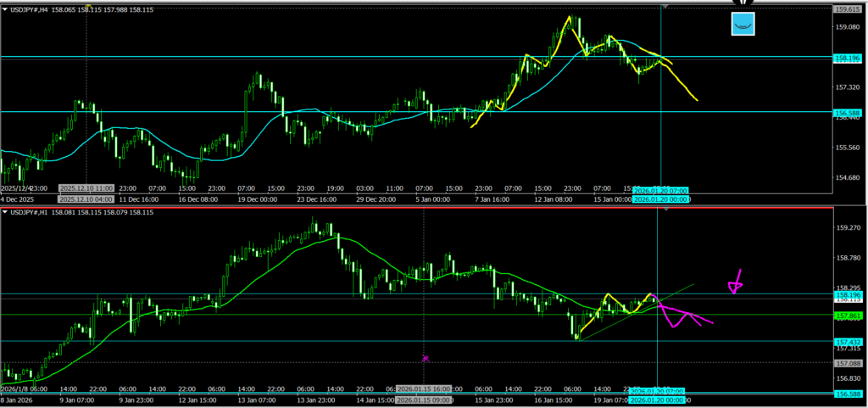
Task: Select the magenta hand-drawn arrow on H1 chart
Action: [736, 283]
